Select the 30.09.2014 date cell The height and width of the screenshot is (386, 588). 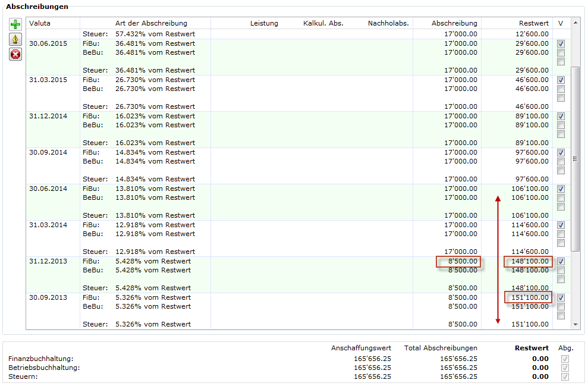pyautogui.click(x=48, y=152)
